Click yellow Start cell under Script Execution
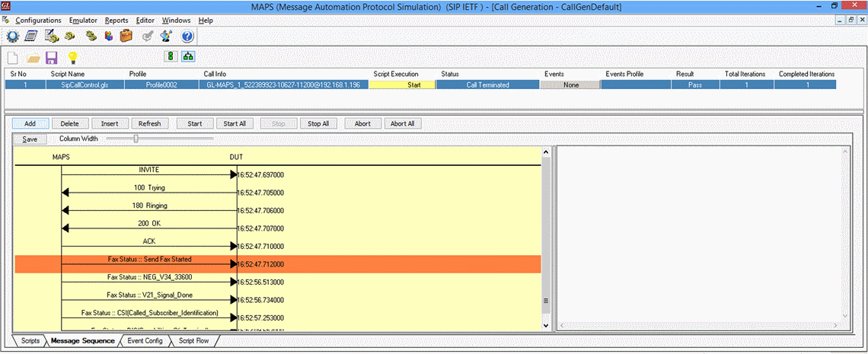The image size is (868, 354). click(403, 85)
